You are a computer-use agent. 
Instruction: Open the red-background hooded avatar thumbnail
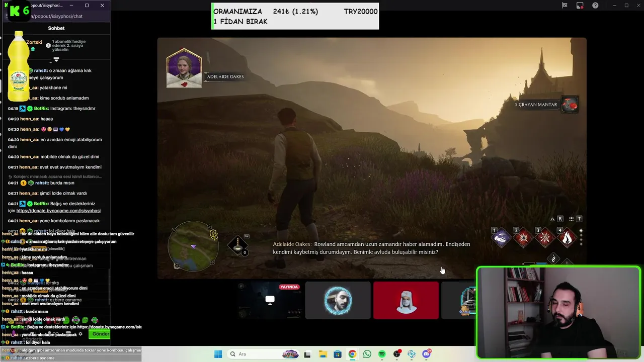pyautogui.click(x=406, y=300)
